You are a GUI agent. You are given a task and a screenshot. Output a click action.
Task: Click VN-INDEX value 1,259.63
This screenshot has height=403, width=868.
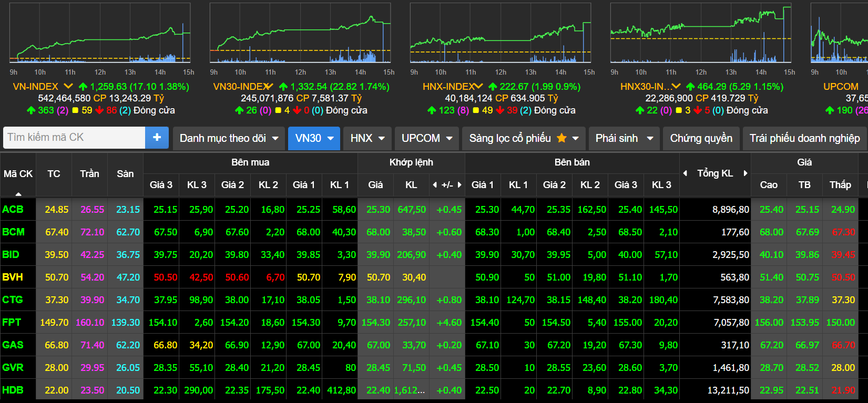click(108, 86)
